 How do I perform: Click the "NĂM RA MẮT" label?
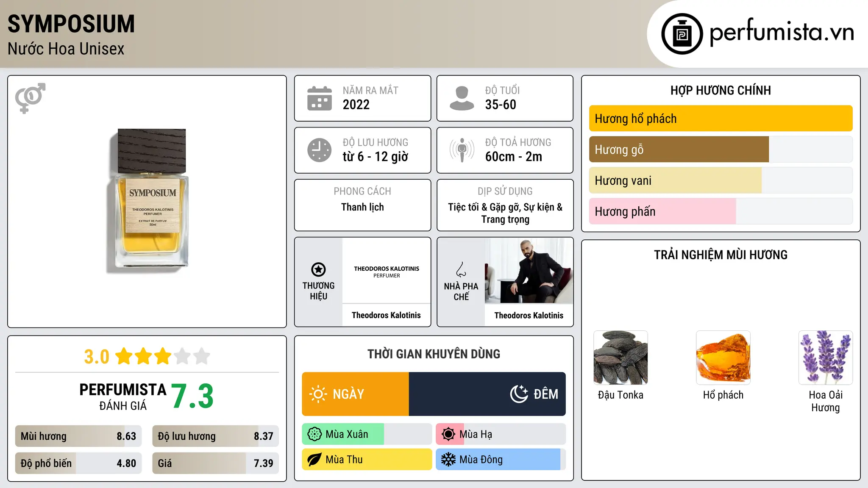(x=370, y=91)
